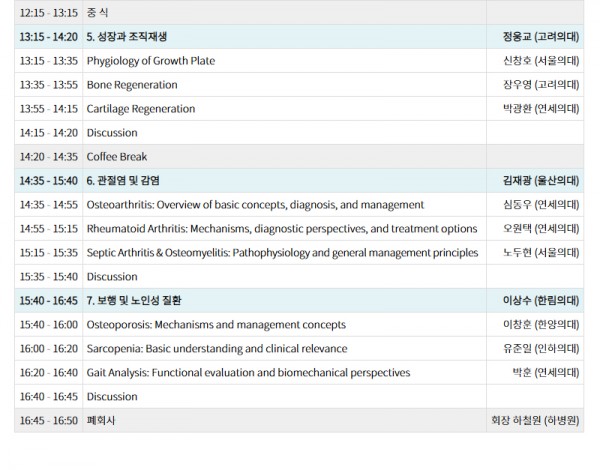
Task: Open the Rheumatoid Arthritis session entry
Action: 281,229
